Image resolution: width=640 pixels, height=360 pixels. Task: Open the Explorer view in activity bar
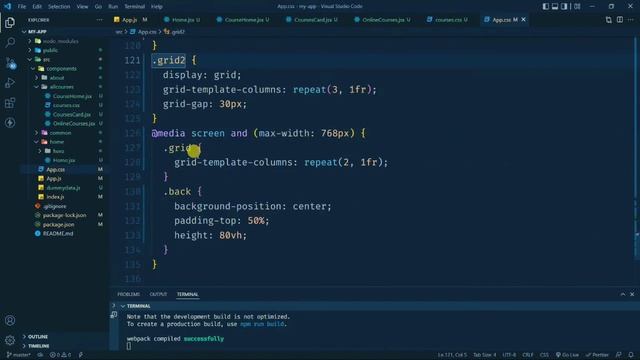point(10,22)
